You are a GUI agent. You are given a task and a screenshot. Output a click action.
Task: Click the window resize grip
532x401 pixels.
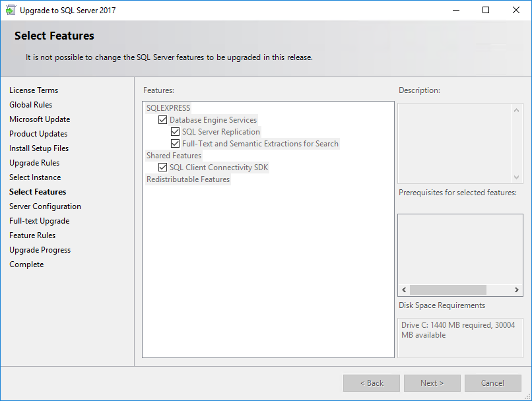tap(527, 397)
